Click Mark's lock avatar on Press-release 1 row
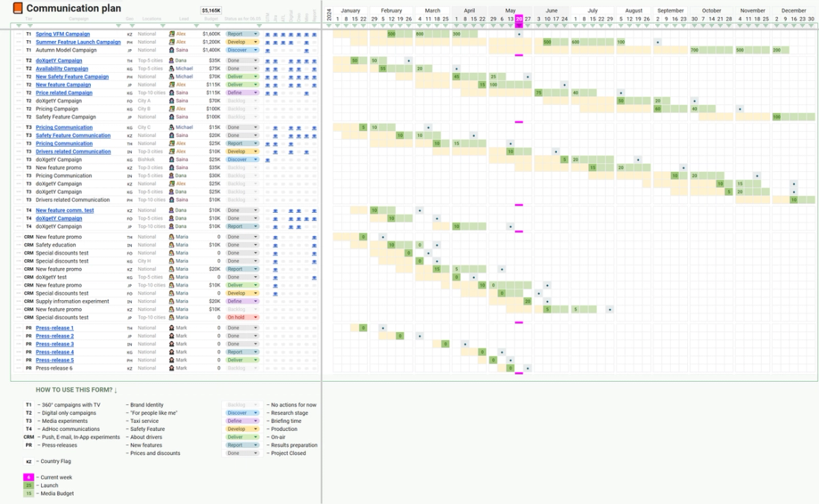The image size is (819, 504). pyautogui.click(x=173, y=327)
